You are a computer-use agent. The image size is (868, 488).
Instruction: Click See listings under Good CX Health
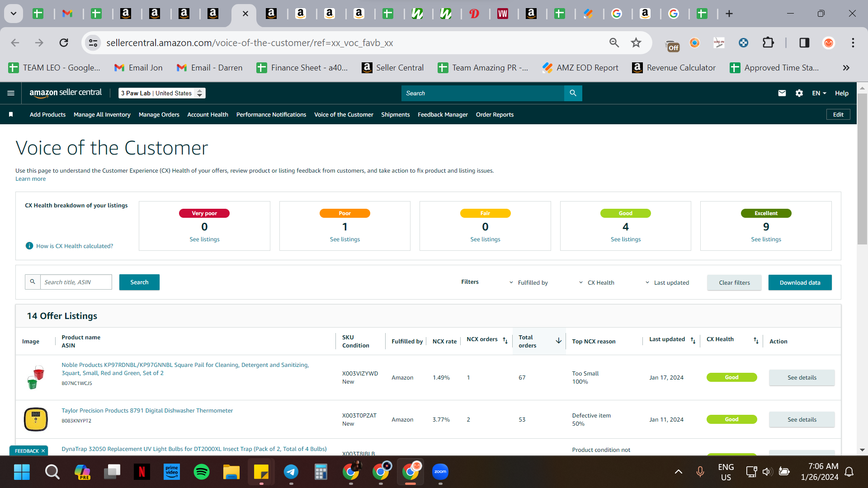[x=626, y=239]
